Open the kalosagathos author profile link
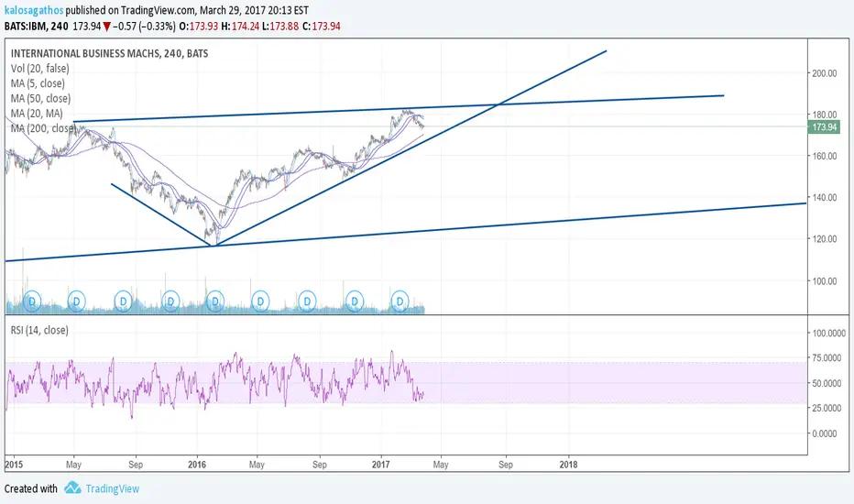 pos(34,10)
